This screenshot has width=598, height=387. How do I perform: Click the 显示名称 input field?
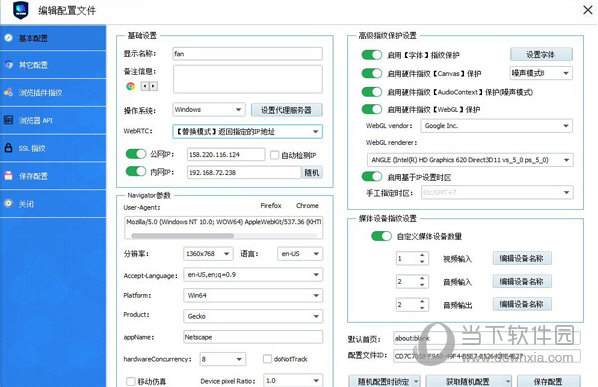point(248,54)
